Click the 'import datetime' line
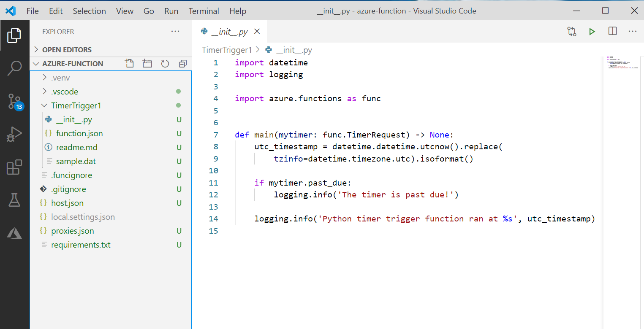644x329 pixels. click(x=271, y=63)
